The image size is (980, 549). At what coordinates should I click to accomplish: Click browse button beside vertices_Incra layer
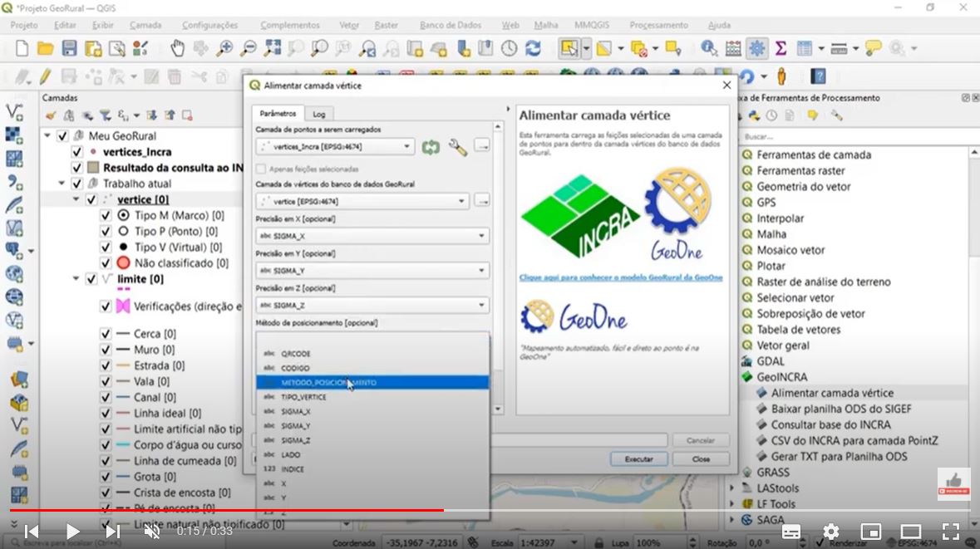482,145
